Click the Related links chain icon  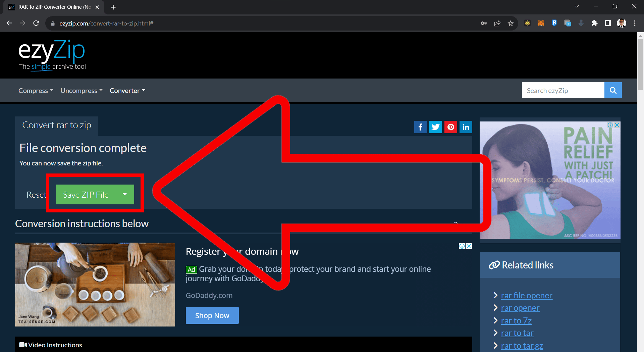[x=494, y=265]
